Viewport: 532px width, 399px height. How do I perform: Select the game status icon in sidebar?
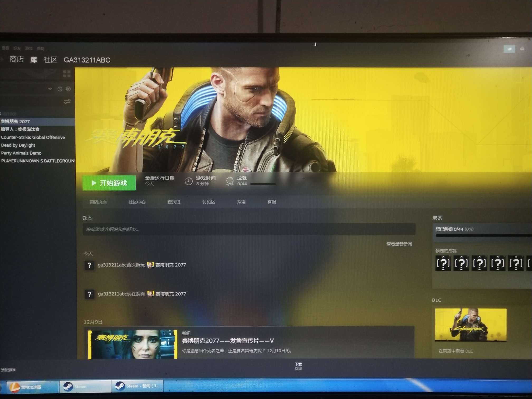pos(68,88)
